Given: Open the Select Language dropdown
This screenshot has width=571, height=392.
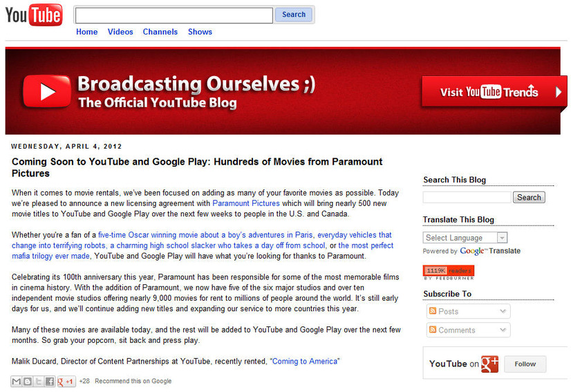Looking at the screenshot, I should pos(465,238).
